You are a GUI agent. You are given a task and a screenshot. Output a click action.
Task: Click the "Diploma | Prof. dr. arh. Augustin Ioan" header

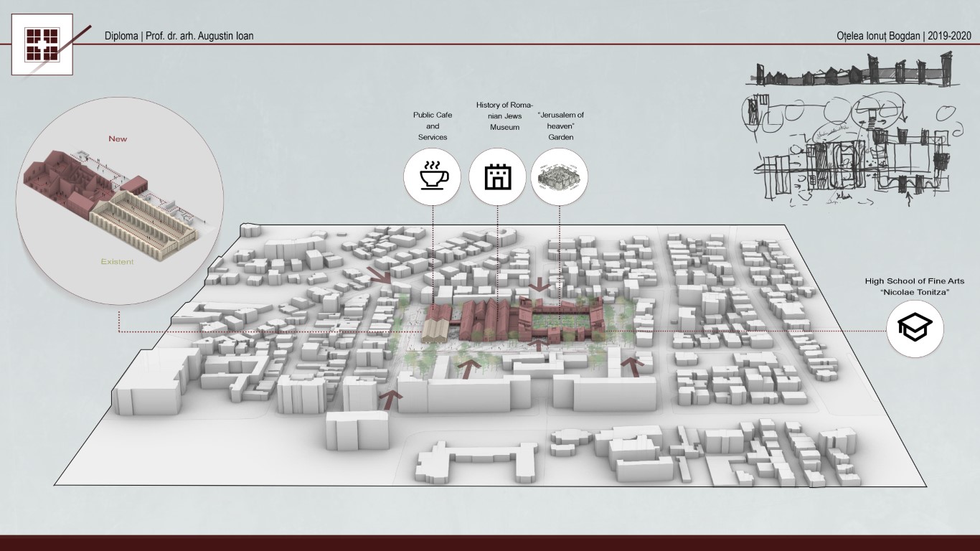(179, 36)
